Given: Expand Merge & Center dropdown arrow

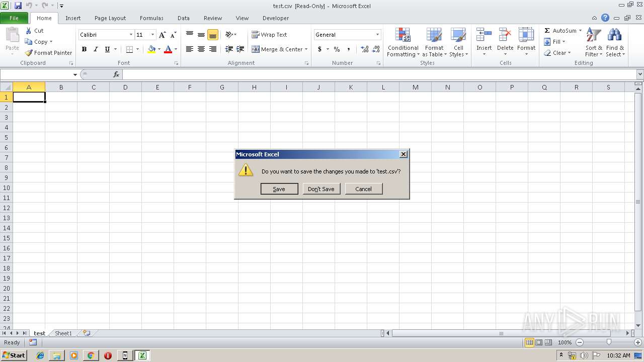Looking at the screenshot, I should 306,49.
